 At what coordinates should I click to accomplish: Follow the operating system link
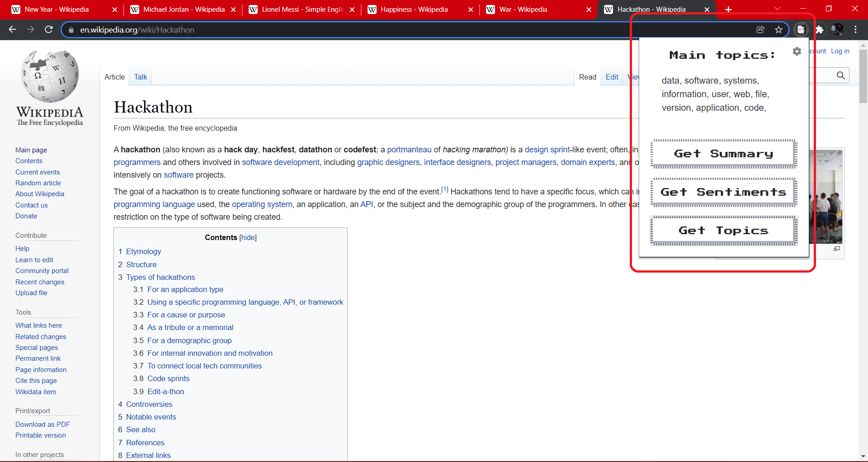pyautogui.click(x=262, y=204)
